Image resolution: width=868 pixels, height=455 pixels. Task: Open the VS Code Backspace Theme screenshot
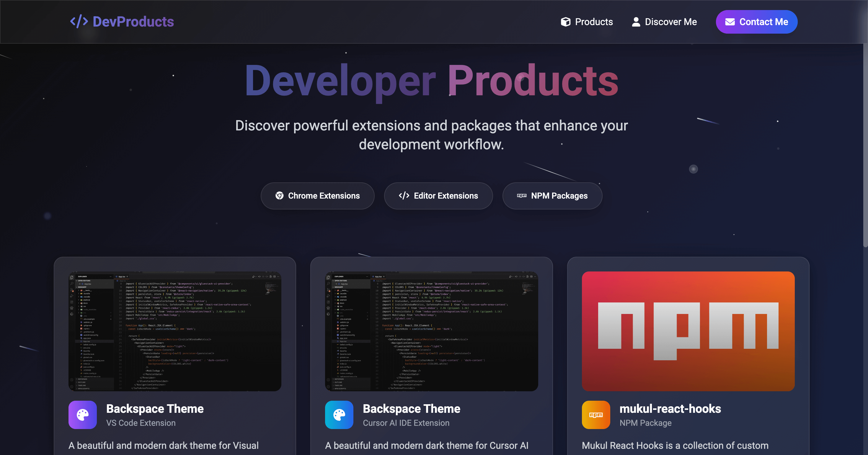point(174,331)
